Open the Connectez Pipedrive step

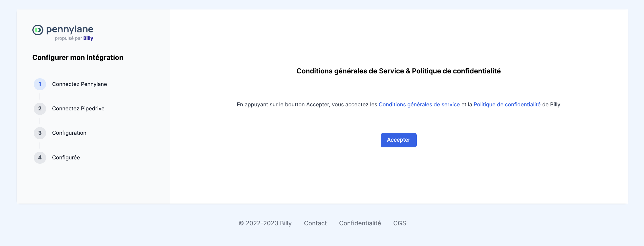(78, 109)
